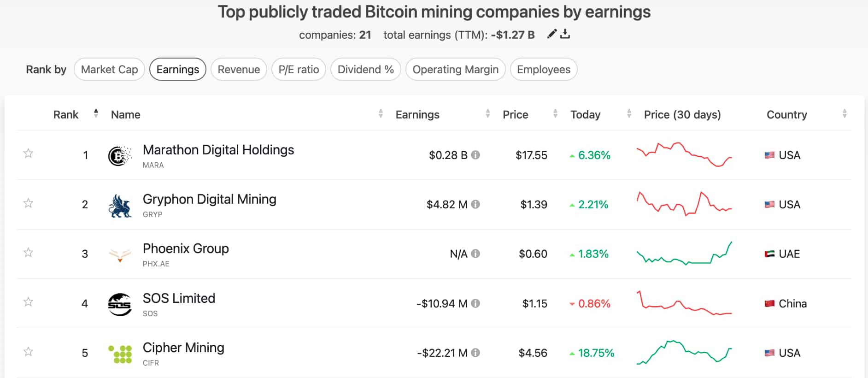Screen dimensions: 868x378
Task: Select the Dividend % ranking filter
Action: coord(365,69)
